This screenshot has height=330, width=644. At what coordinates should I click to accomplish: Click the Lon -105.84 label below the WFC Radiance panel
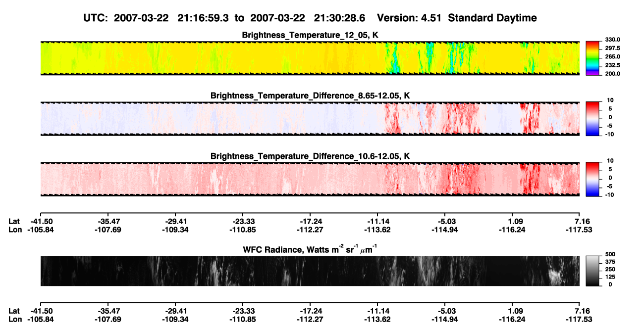click(40, 319)
